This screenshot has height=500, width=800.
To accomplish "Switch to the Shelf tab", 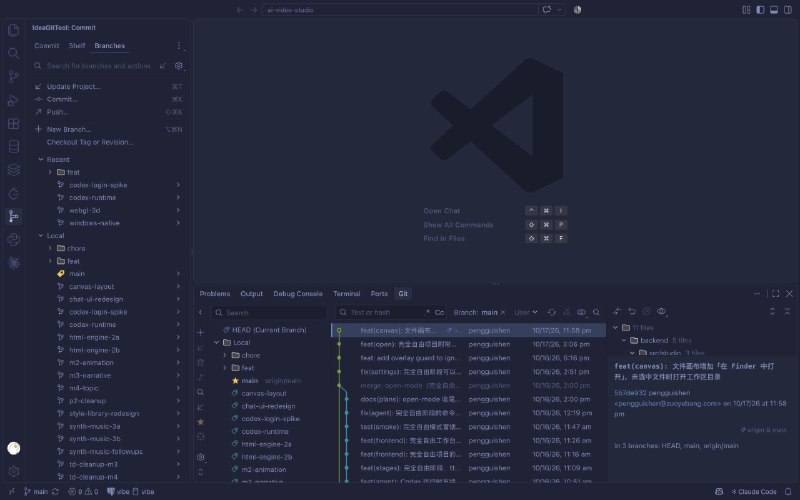I will click(x=77, y=46).
